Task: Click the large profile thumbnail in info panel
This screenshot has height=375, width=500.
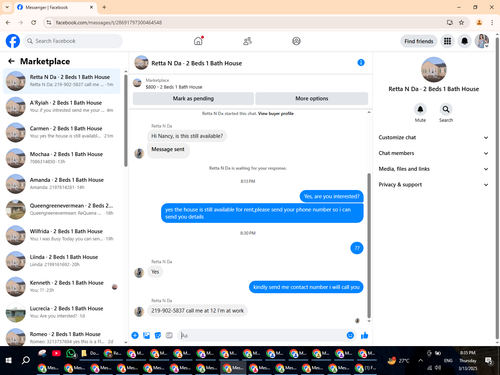Action: click(434, 70)
